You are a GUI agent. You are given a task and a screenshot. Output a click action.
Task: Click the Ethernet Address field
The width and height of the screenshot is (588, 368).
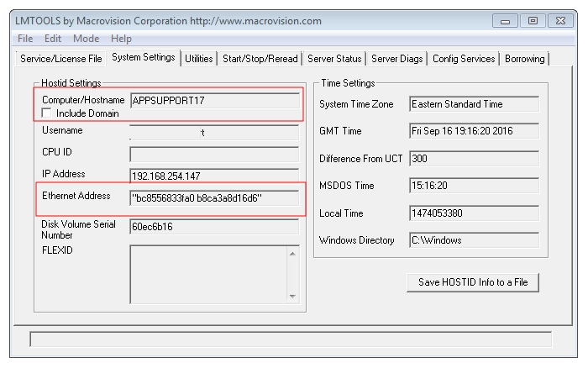214,198
